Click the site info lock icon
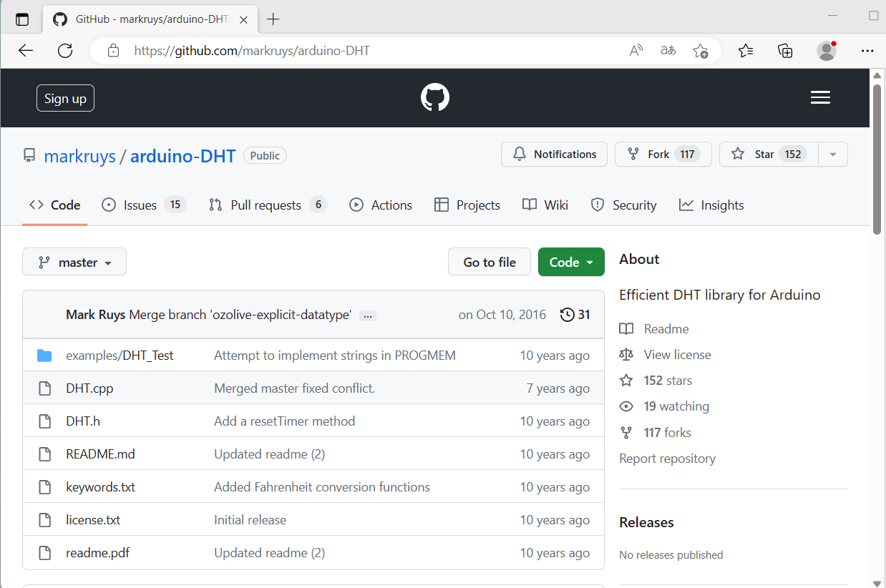The height and width of the screenshot is (588, 886). (113, 51)
